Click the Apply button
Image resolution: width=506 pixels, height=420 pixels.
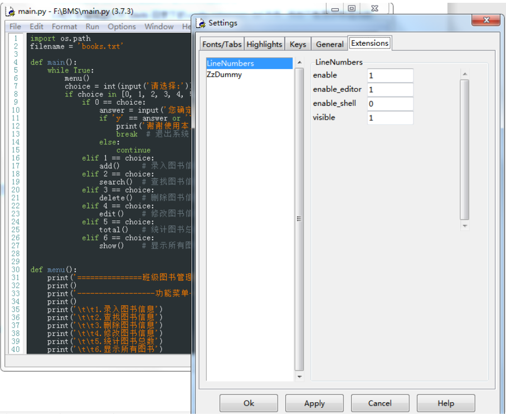314,403
